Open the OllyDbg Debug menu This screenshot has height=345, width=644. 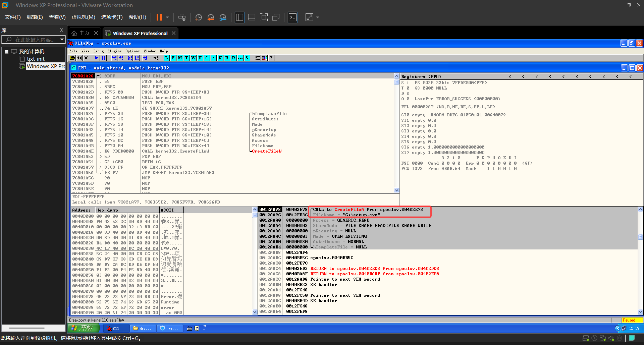click(98, 51)
